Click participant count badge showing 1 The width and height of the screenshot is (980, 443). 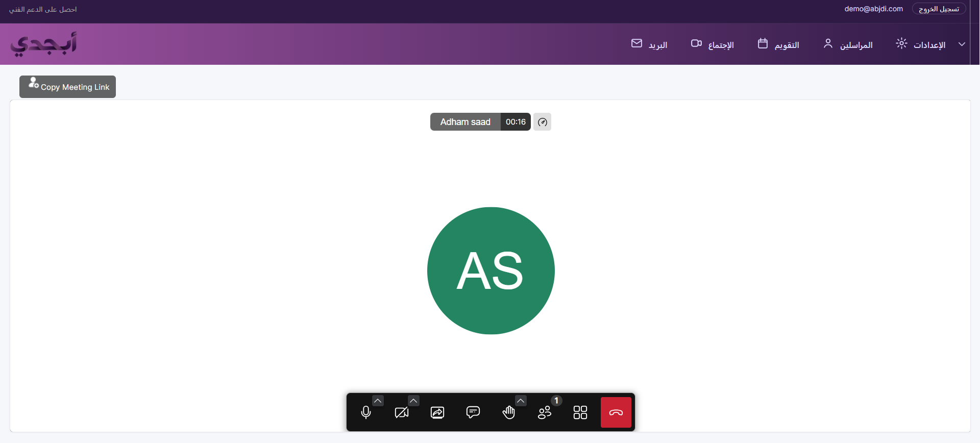coord(556,401)
